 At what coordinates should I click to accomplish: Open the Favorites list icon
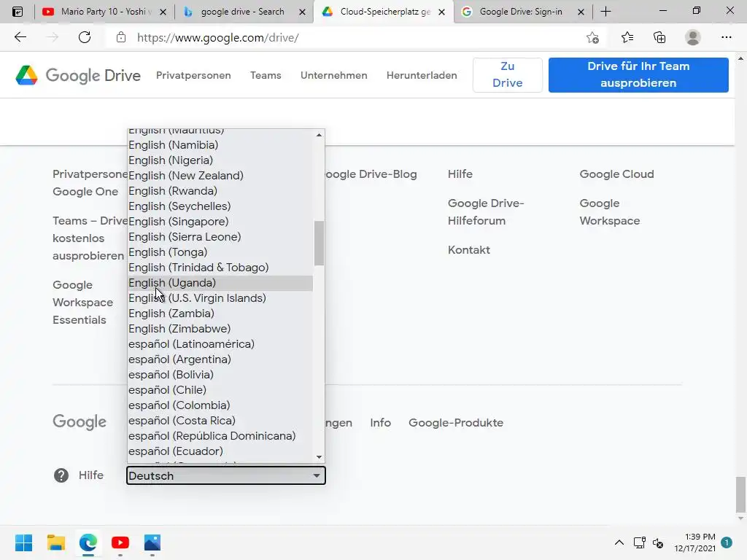click(627, 37)
